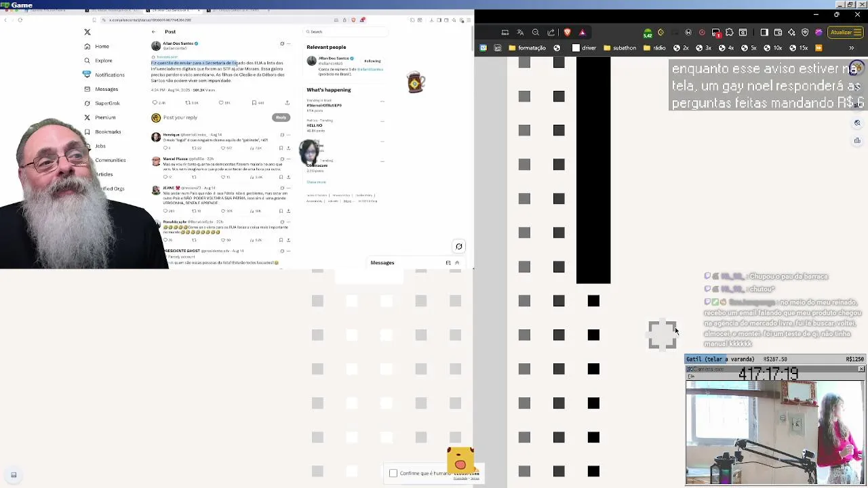Bookmark Ronaldo's reply
Screen dimensions: 868x488
(281, 240)
